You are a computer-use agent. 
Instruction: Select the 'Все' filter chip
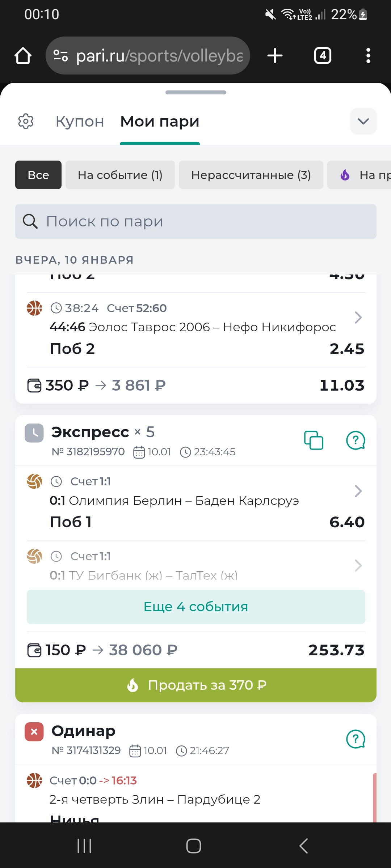[38, 175]
